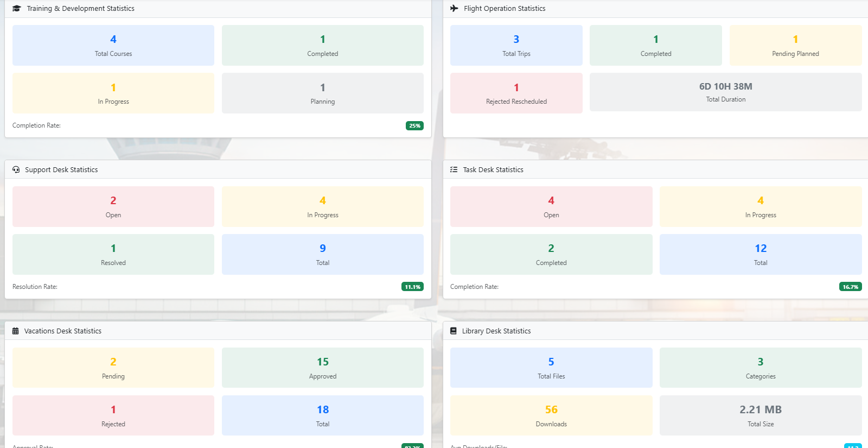Open the Total Courses card
This screenshot has width=868, height=448.
(113, 46)
